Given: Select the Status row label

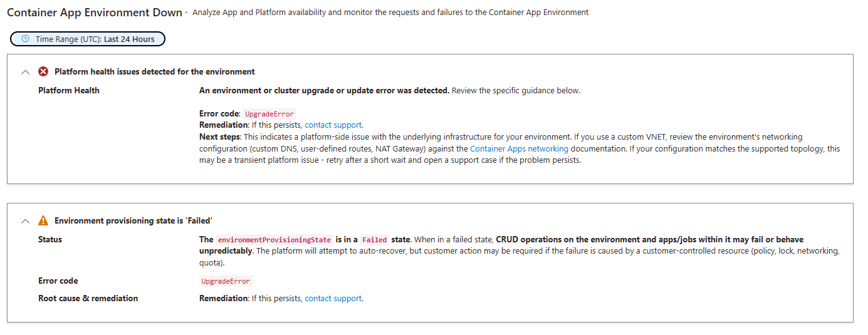Looking at the screenshot, I should (50, 239).
